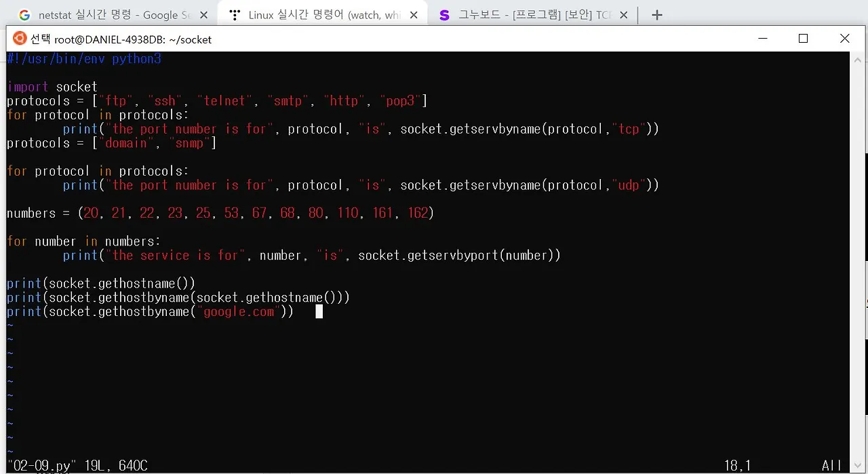Screen dimensions: 868x474
Task: Switch to the netstat Google Search tab
Action: point(113,15)
